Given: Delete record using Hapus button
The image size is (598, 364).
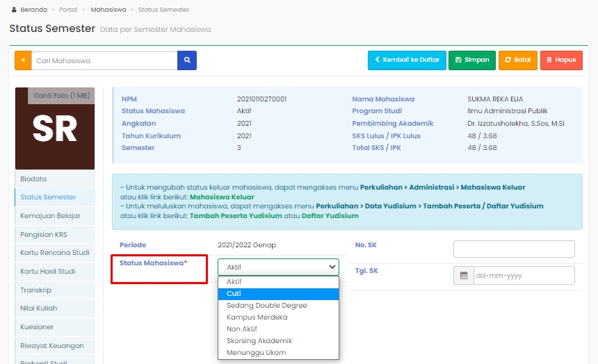Looking at the screenshot, I should click(x=560, y=60).
